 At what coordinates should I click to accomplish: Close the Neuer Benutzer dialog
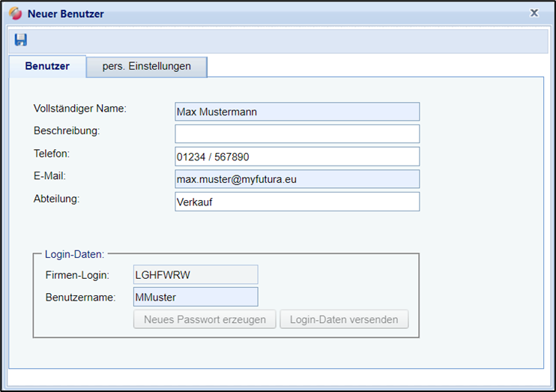point(534,13)
